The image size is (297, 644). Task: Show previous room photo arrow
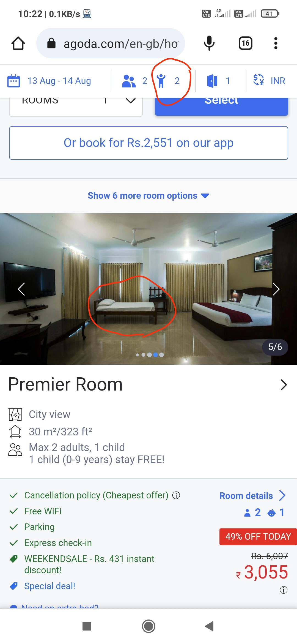click(x=21, y=289)
